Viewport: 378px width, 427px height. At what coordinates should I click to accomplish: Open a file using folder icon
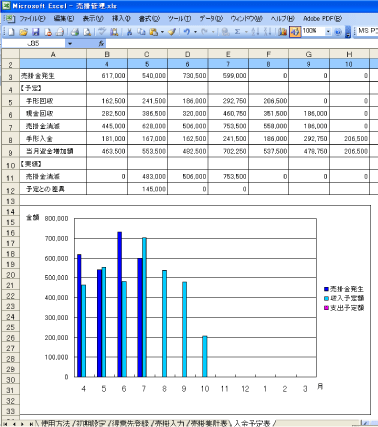click(23, 32)
